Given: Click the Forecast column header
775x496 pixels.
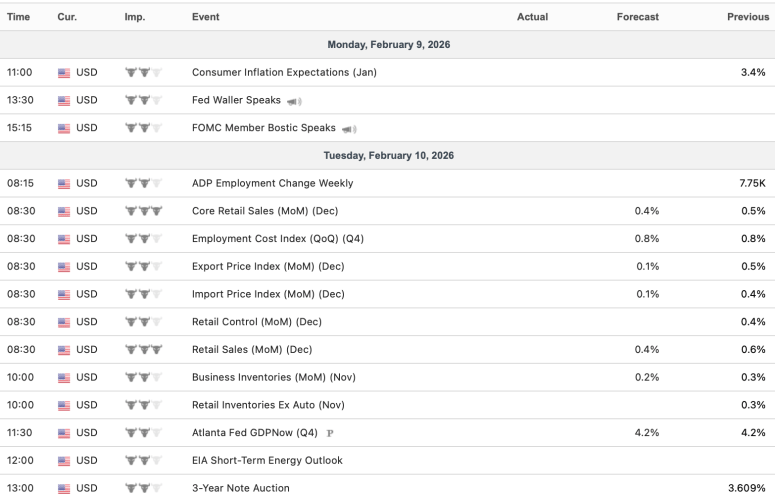Looking at the screenshot, I should pos(637,17).
